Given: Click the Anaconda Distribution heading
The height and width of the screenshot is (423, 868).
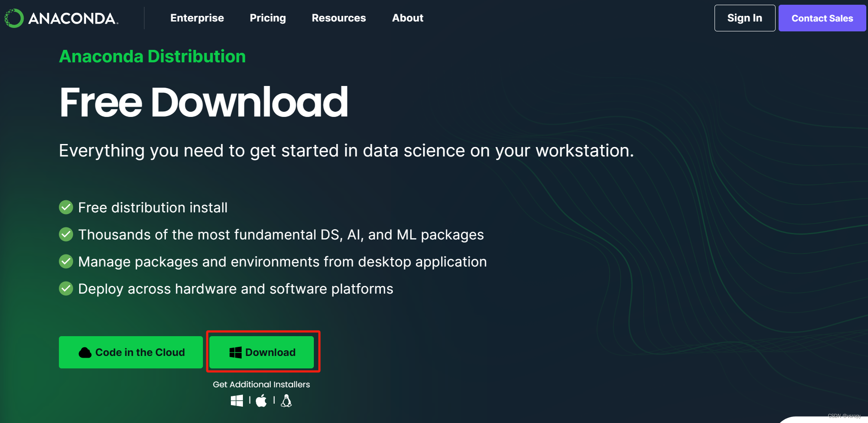Looking at the screenshot, I should 152,56.
